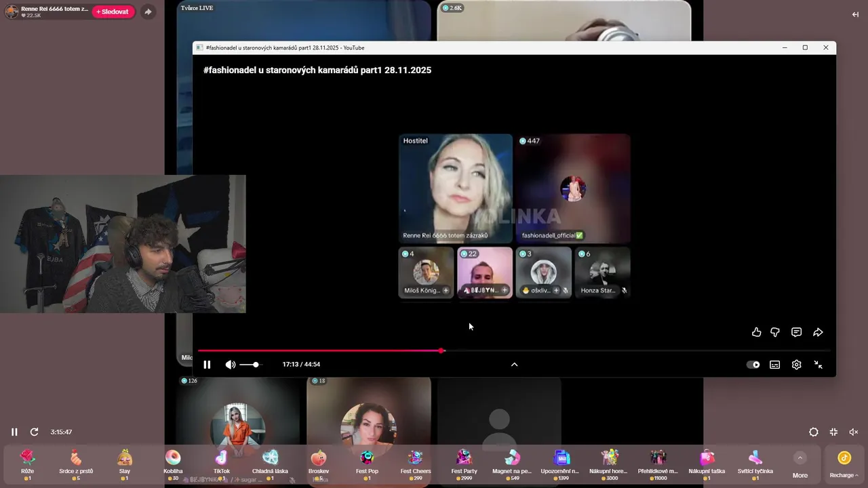This screenshot has height=488, width=868.
Task: Select the webcam overlay of streamer
Action: [123, 244]
